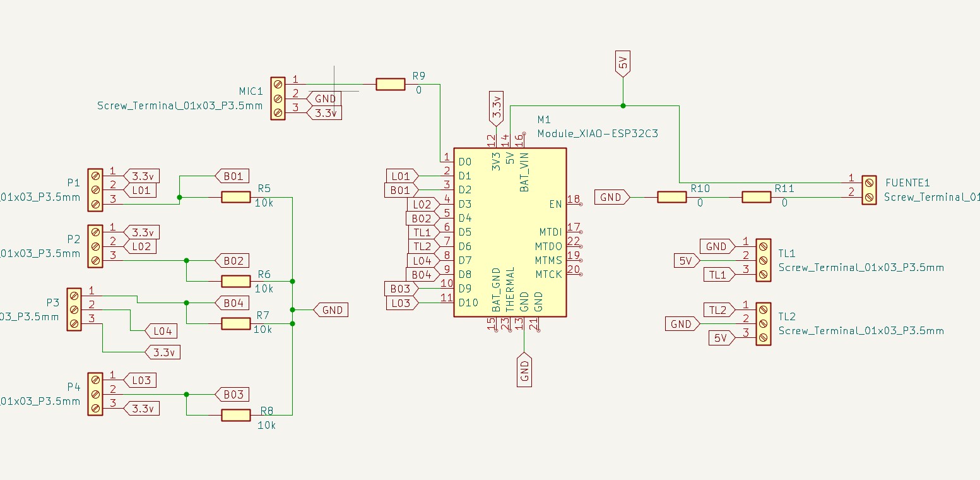Select the B03 label next to P4
Image resolution: width=980 pixels, height=480 pixels.
click(x=233, y=394)
